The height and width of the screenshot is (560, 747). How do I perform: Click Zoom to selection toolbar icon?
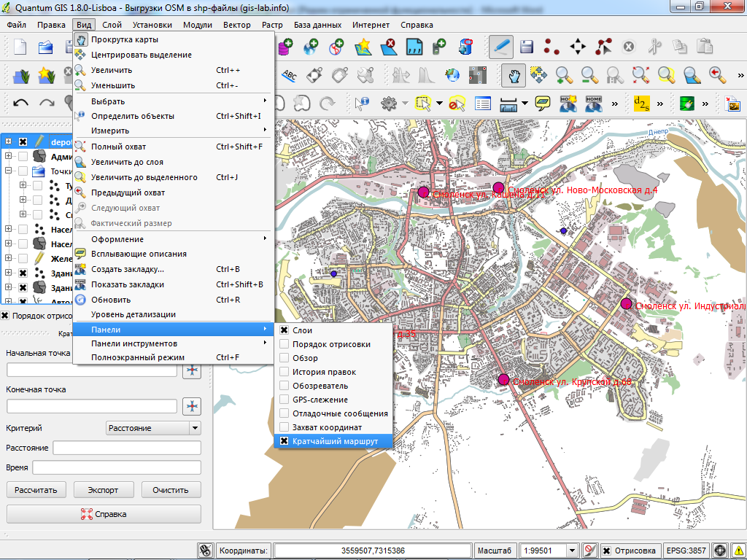[x=666, y=75]
